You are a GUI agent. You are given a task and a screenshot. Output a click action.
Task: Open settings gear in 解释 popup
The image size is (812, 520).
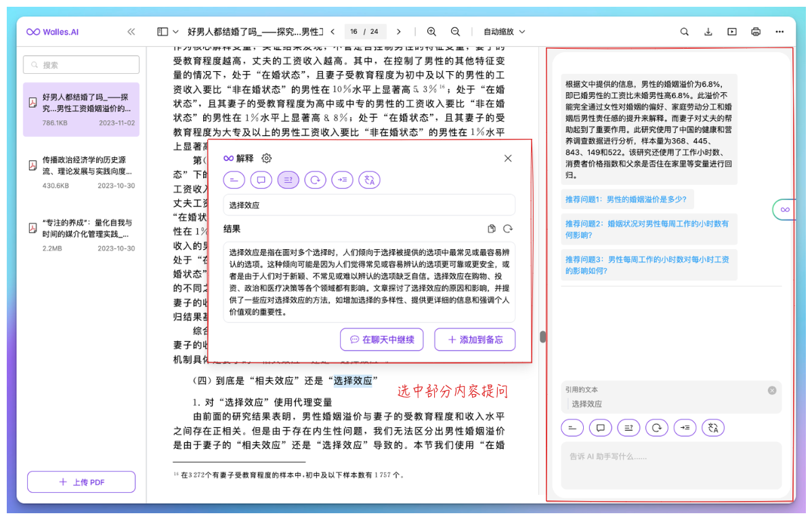(266, 158)
